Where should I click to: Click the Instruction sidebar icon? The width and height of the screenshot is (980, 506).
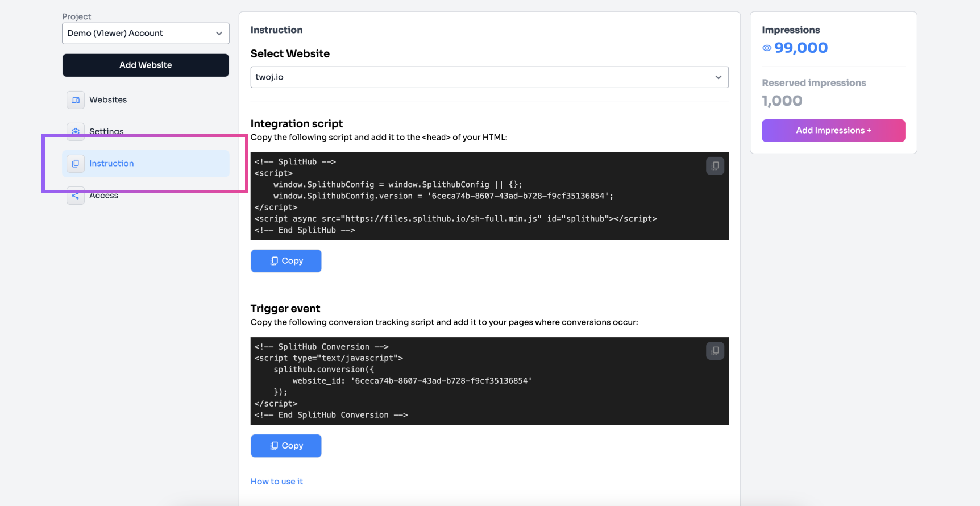pyautogui.click(x=76, y=164)
